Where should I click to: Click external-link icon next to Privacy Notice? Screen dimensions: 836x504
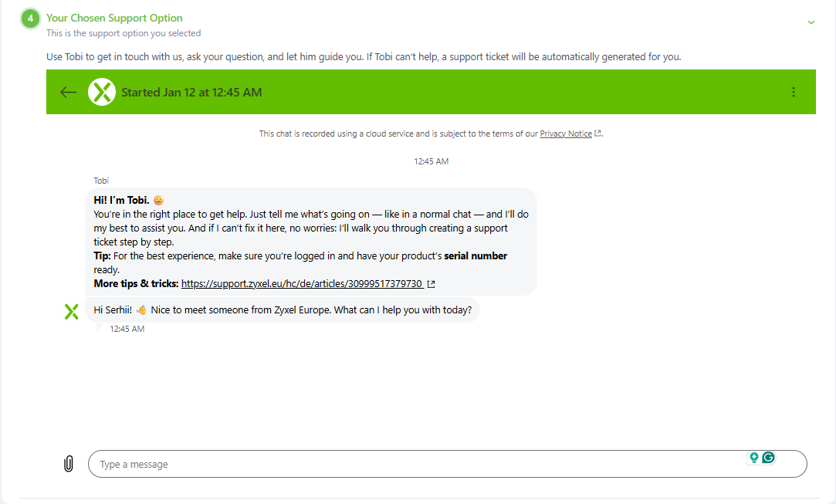598,134
